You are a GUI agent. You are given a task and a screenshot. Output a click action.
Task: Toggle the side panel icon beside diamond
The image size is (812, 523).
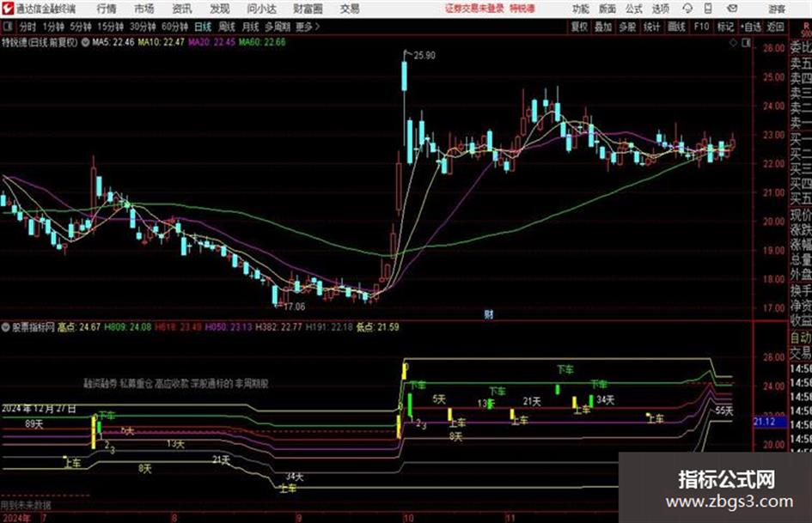[746, 43]
